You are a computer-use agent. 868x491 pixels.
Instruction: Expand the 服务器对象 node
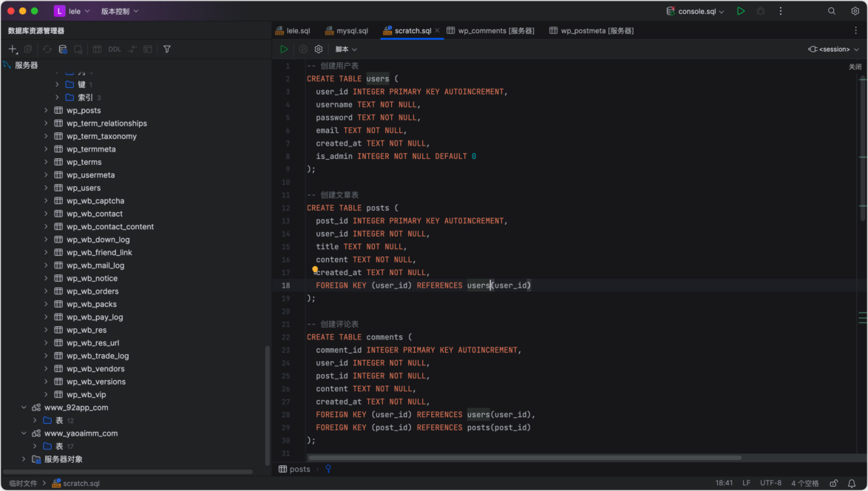click(x=24, y=459)
